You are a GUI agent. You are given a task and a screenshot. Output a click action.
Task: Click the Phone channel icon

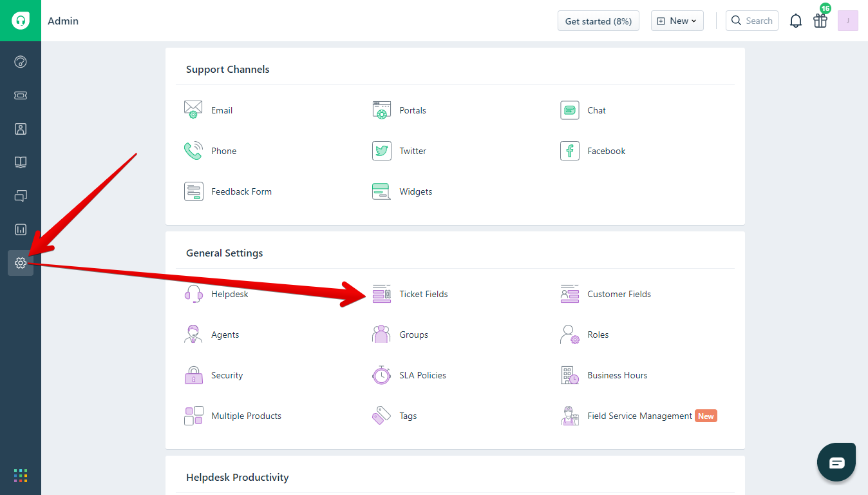[193, 151]
